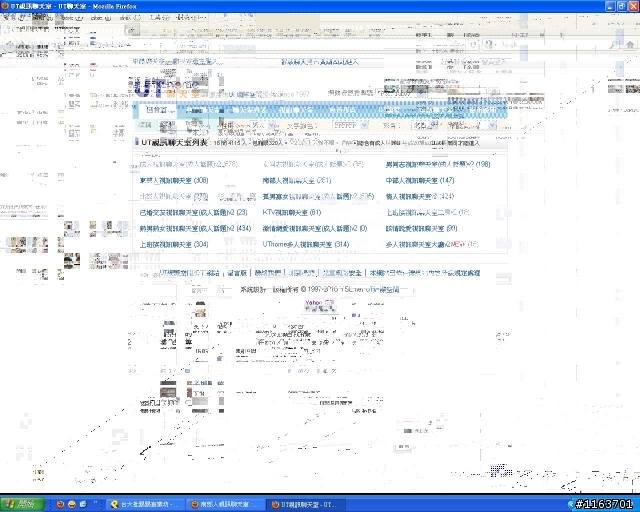Click search magnifier in Firefox search box
Image resolution: width=640 pixels, height=512 pixels.
[x=614, y=45]
